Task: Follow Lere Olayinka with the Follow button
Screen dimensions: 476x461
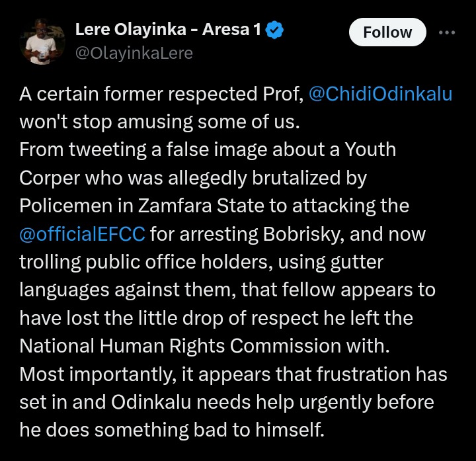Action: (387, 32)
